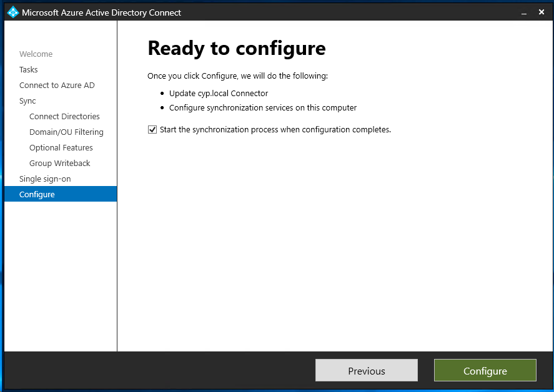Open Connect Directories sub-step
The image size is (554, 392).
click(65, 117)
